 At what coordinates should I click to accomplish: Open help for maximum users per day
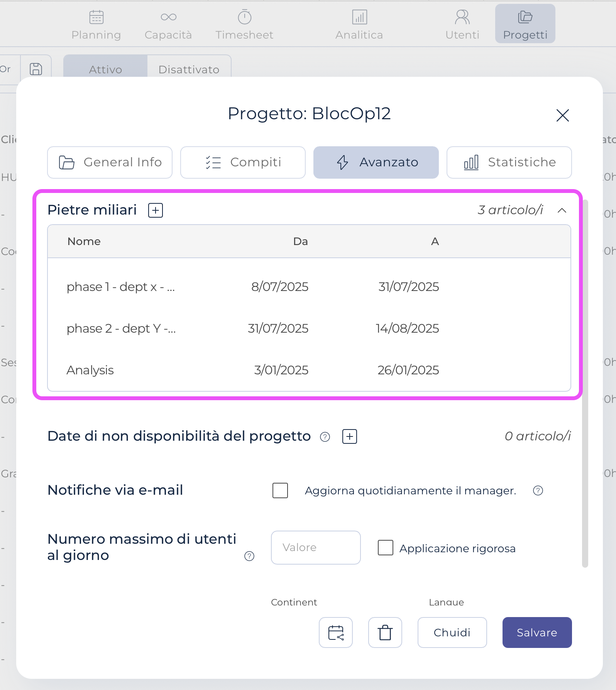point(249,556)
